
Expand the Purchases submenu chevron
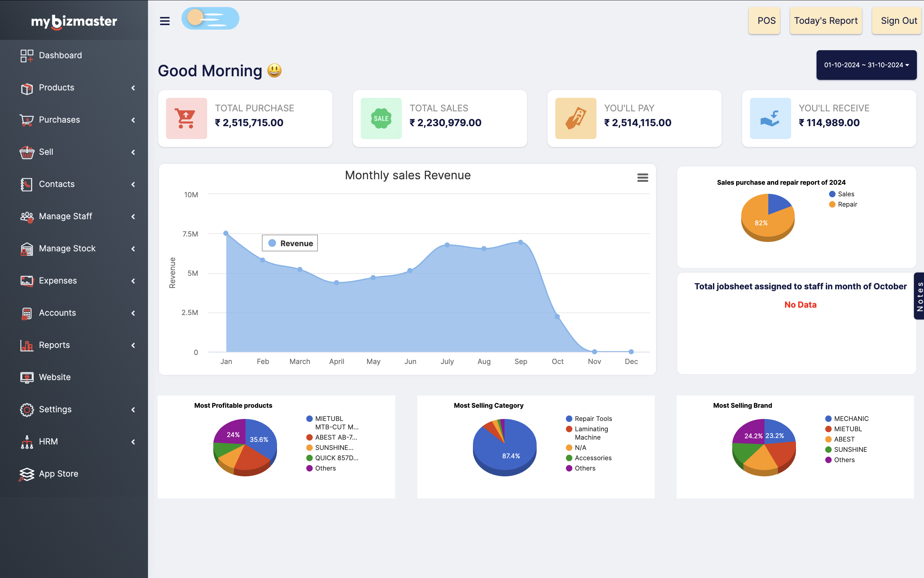[133, 120]
